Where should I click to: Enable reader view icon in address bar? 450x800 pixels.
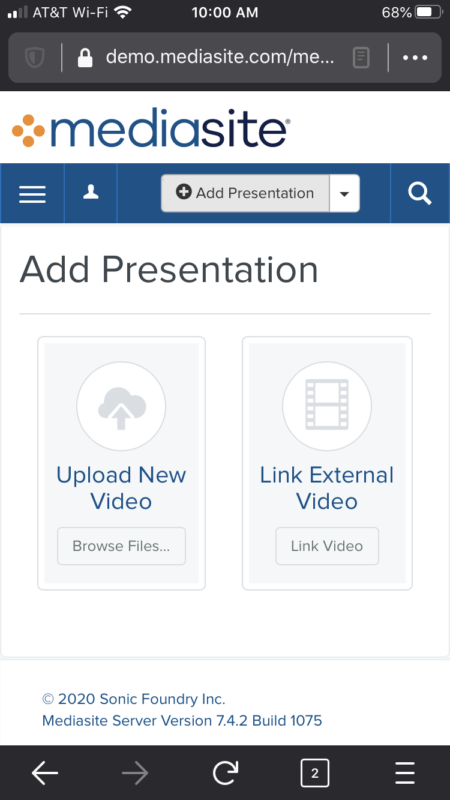pyautogui.click(x=361, y=58)
